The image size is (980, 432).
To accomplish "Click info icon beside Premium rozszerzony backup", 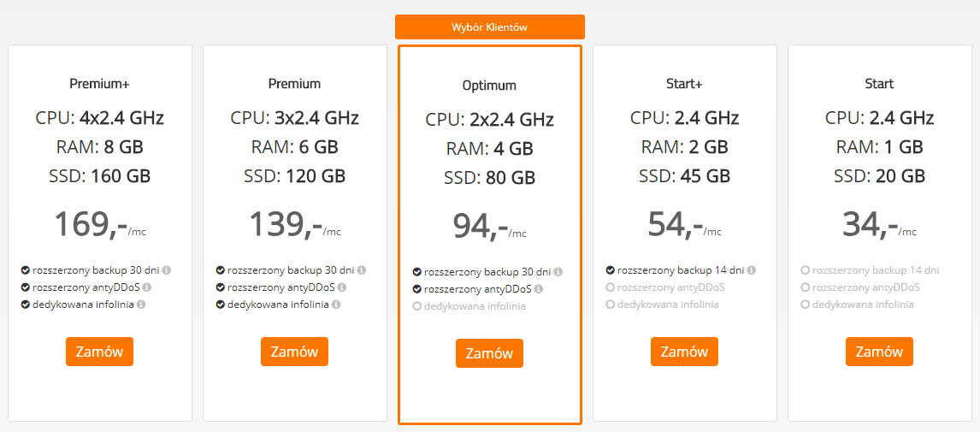I will (x=362, y=270).
